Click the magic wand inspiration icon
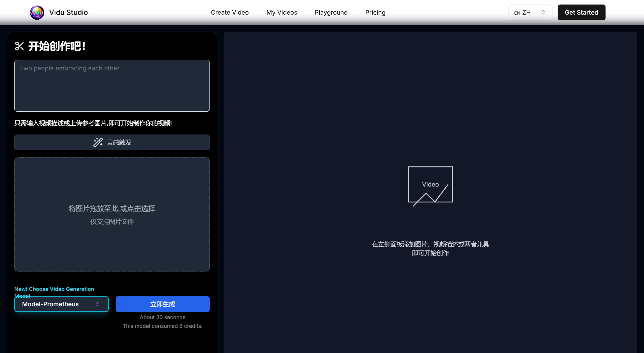 coord(98,142)
